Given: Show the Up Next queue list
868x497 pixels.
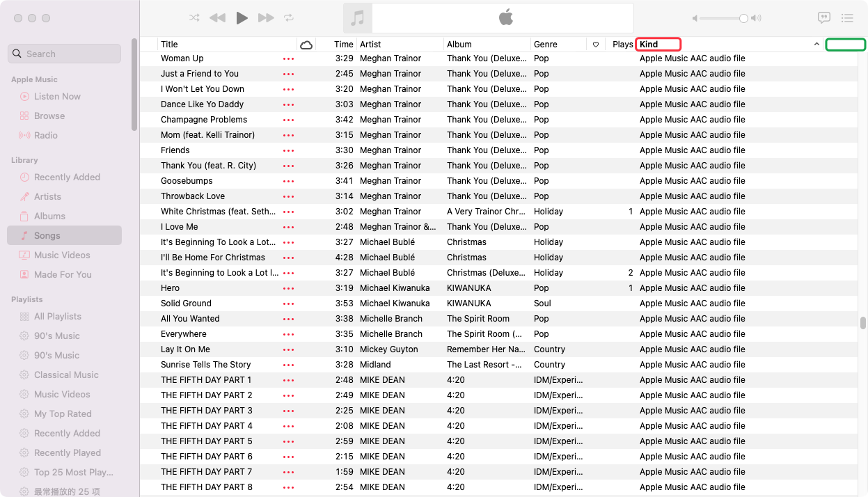Looking at the screenshot, I should tap(847, 17).
